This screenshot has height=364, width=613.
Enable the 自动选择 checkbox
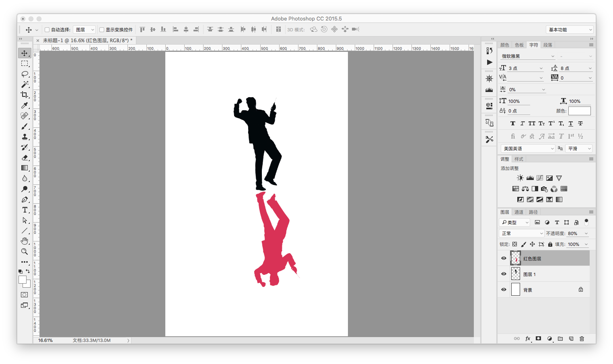[47, 30]
